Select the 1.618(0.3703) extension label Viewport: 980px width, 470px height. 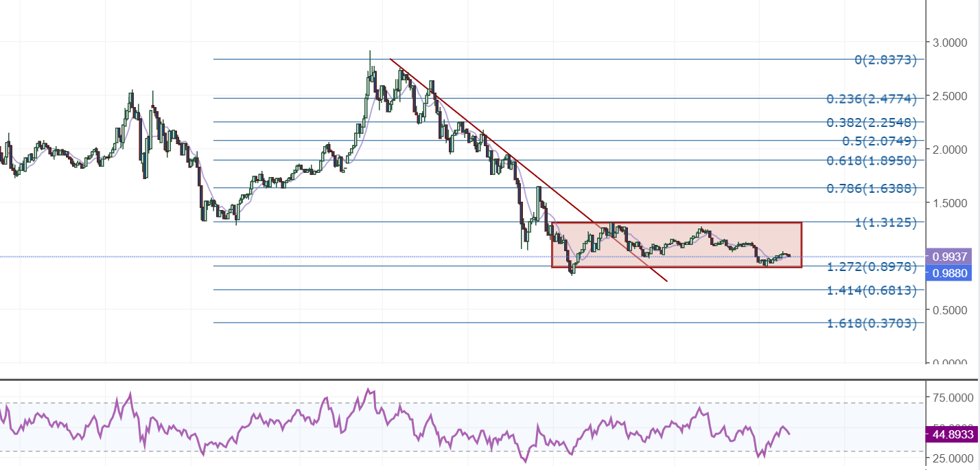click(x=872, y=322)
